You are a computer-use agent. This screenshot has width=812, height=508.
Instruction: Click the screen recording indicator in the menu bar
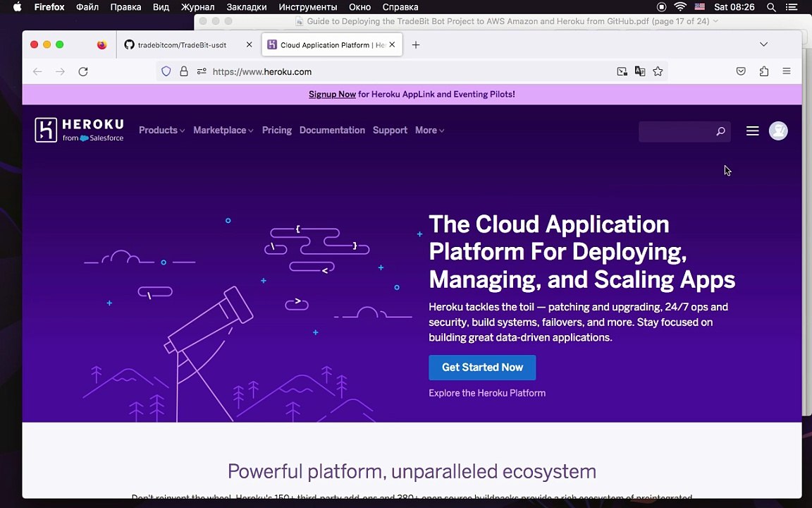(x=661, y=7)
